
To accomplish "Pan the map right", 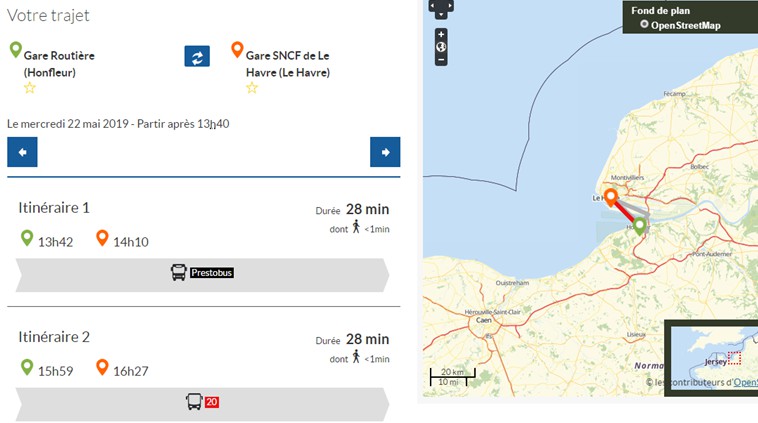I will [450, 5].
